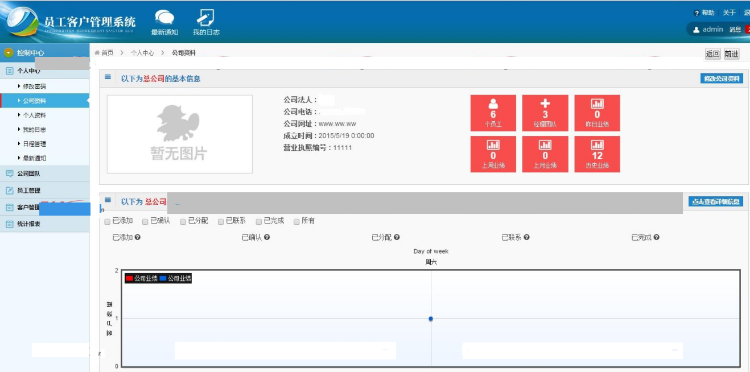Click the 统计报表 calendar icon in sidebar
750x372 pixels.
pos(10,224)
